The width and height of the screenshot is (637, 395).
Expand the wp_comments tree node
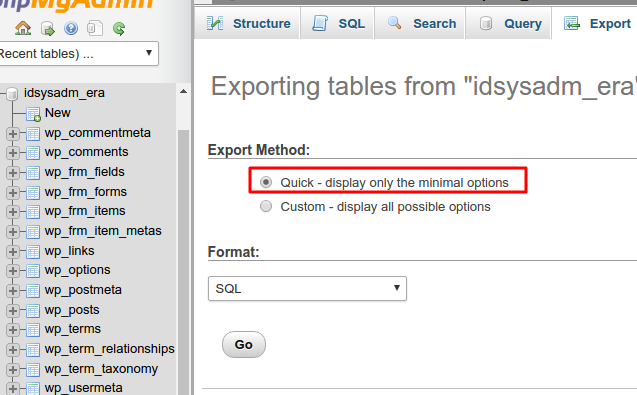coord(13,153)
